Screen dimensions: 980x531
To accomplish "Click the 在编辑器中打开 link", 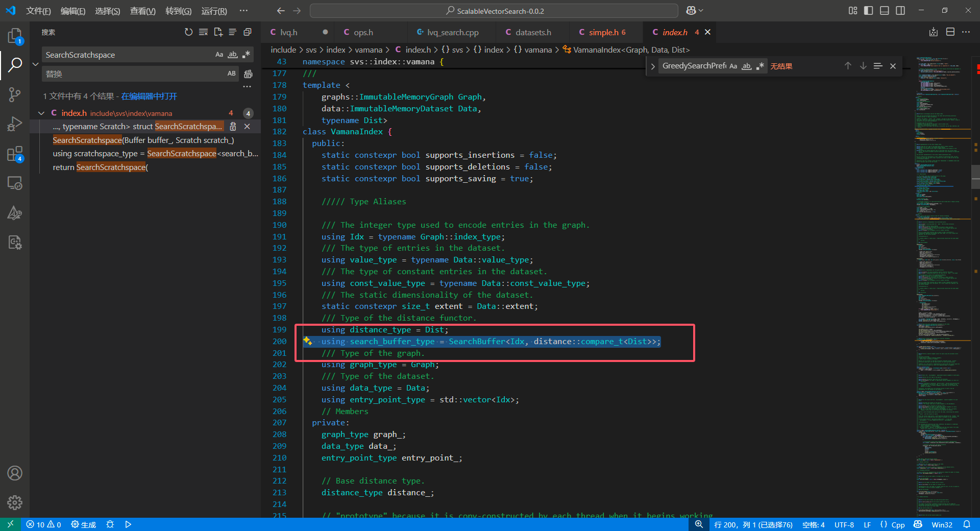I will coord(149,96).
